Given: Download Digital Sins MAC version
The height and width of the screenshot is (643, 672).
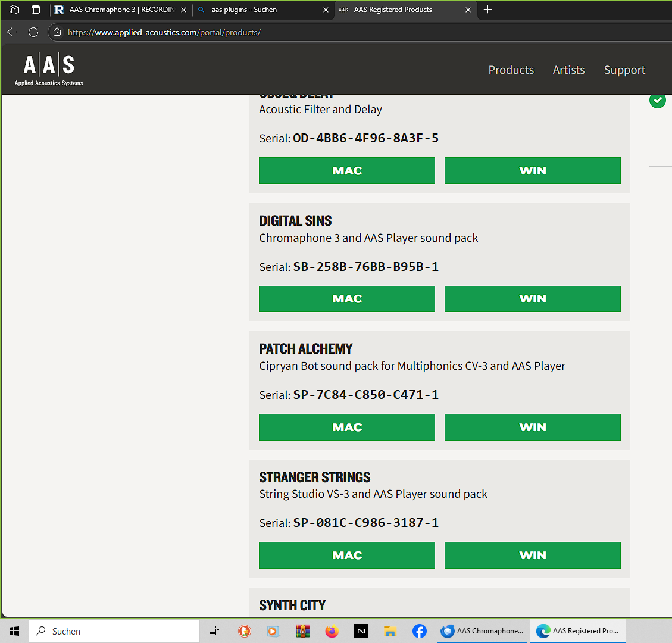Looking at the screenshot, I should pos(347,299).
